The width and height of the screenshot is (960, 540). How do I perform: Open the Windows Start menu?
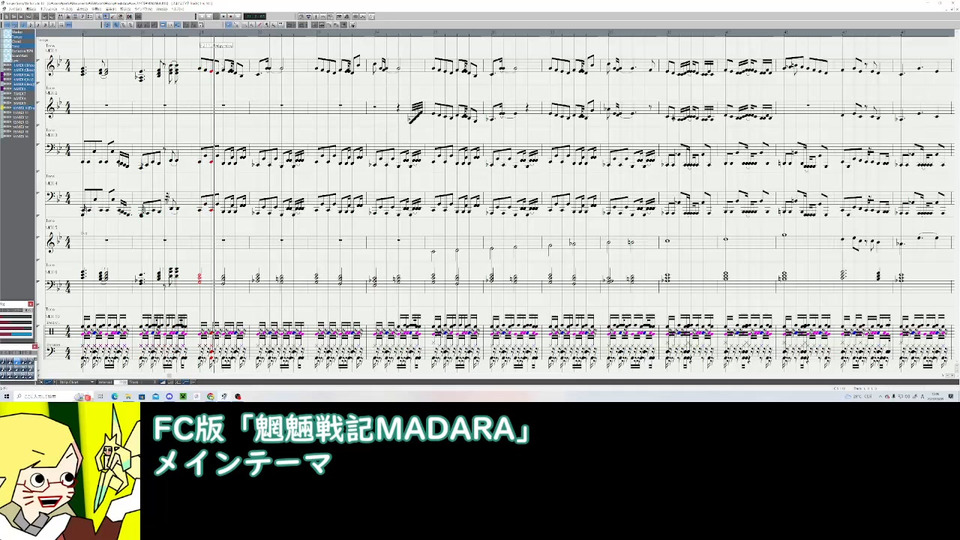(7, 396)
